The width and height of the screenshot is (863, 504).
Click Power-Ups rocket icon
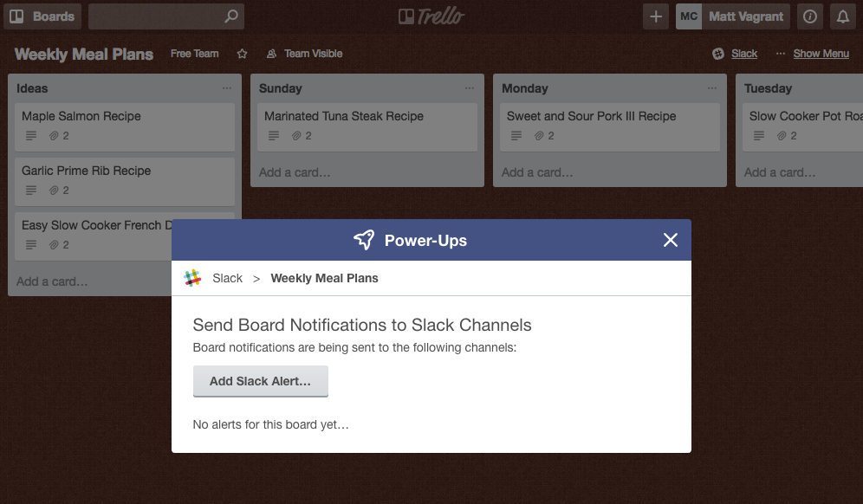[x=364, y=240]
